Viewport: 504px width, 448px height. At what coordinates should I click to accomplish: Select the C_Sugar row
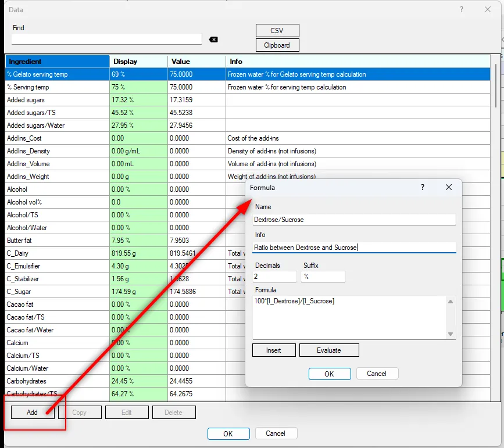(126, 292)
